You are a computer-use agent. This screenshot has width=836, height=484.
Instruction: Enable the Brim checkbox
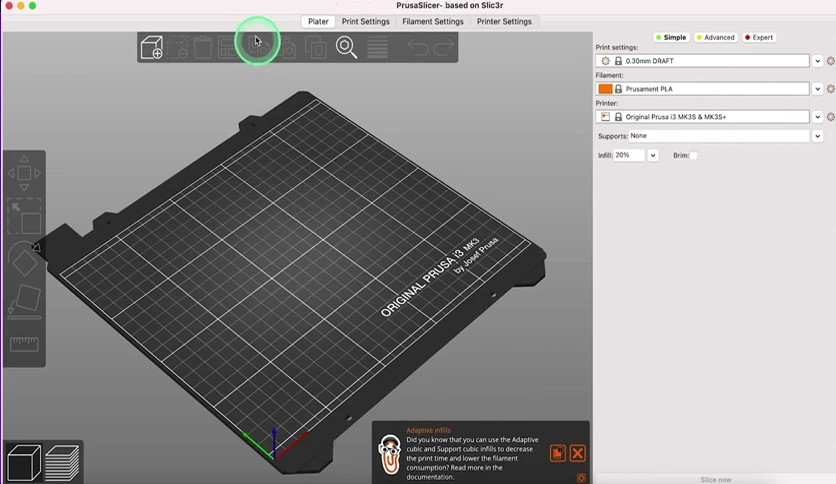pos(693,155)
